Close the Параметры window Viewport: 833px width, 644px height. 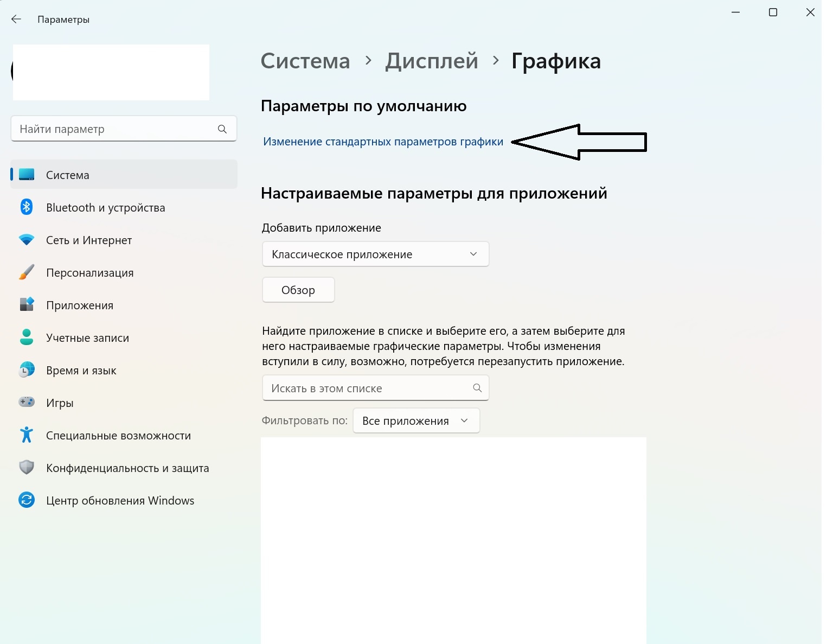click(x=810, y=12)
